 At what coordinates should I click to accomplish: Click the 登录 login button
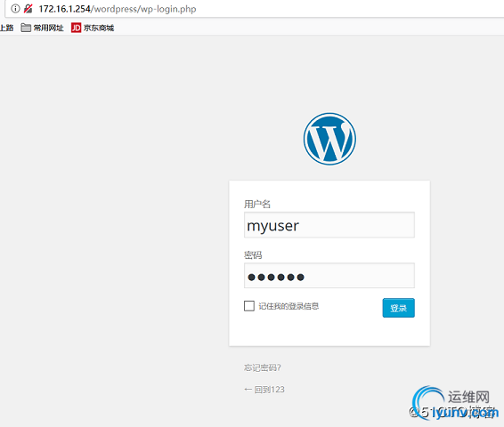(398, 308)
